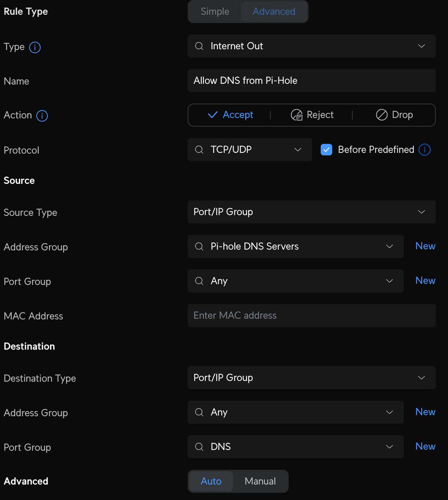Select the Accept action option

[x=231, y=115]
